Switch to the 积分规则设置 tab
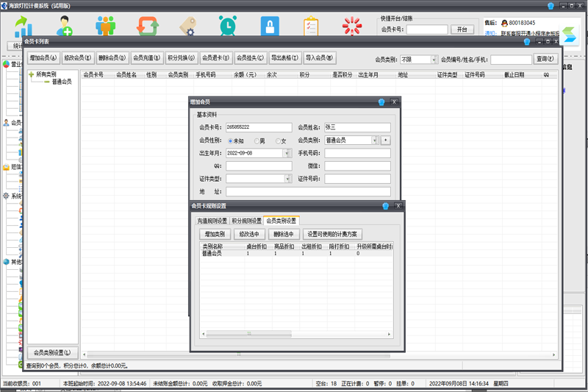 pos(246,221)
